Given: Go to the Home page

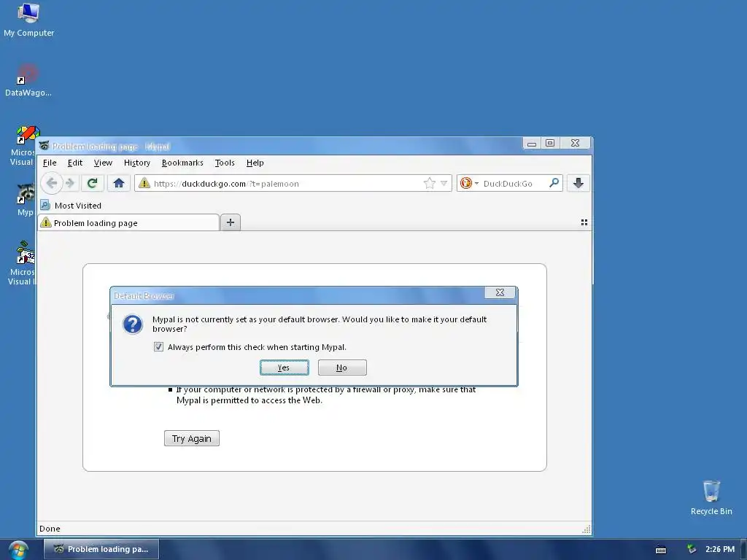Looking at the screenshot, I should pyautogui.click(x=119, y=183).
